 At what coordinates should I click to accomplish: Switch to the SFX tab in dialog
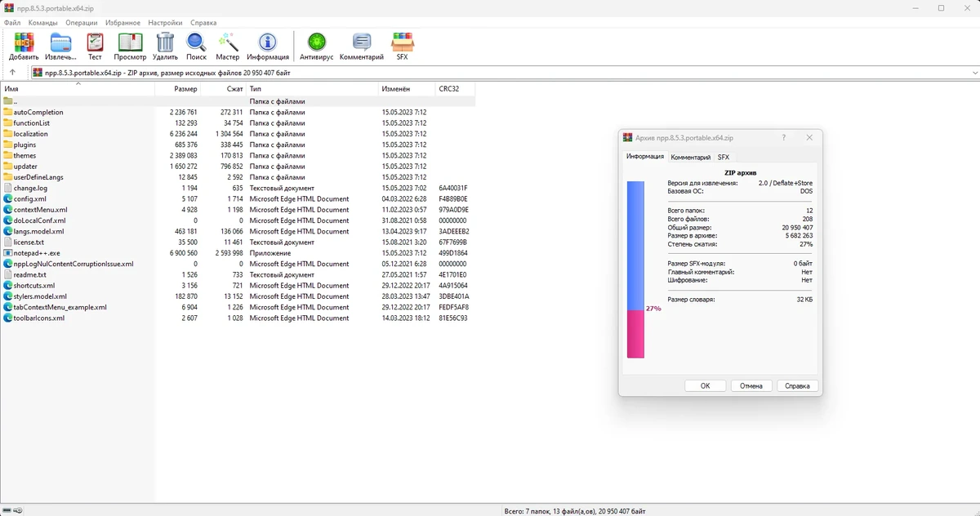(x=724, y=157)
